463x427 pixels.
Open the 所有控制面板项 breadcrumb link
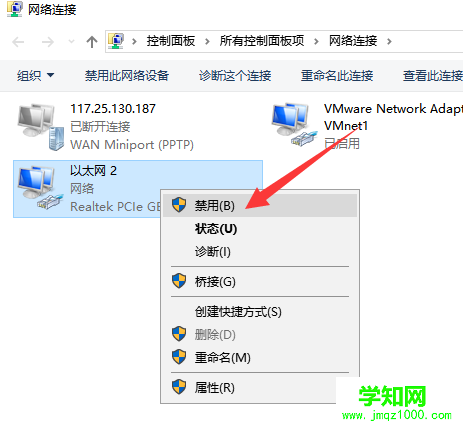tap(262, 41)
